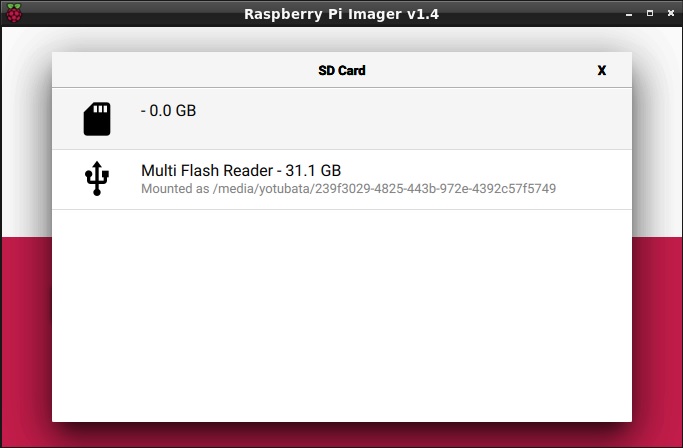The width and height of the screenshot is (683, 448).
Task: Maximize the Raspberry Pi Imager window
Action: 650,14
